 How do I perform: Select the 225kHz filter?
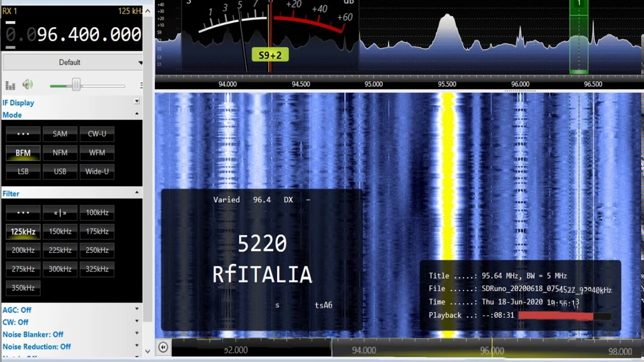[60, 250]
